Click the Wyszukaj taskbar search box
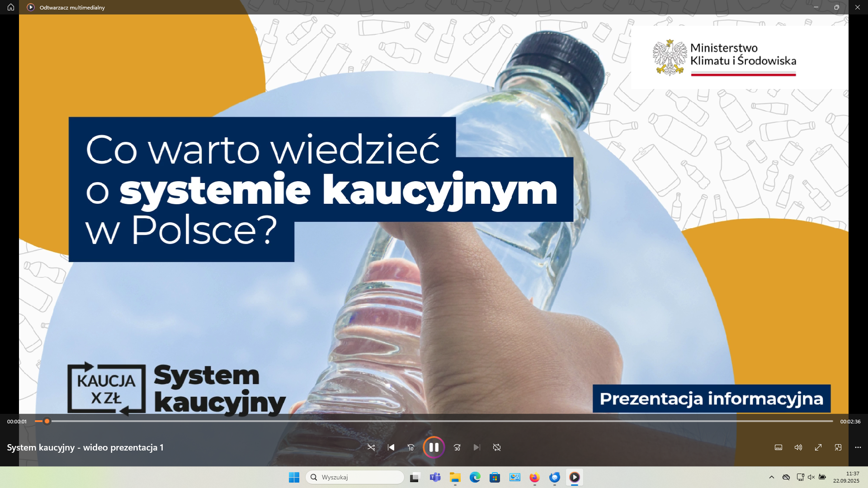The image size is (868, 488). [355, 477]
